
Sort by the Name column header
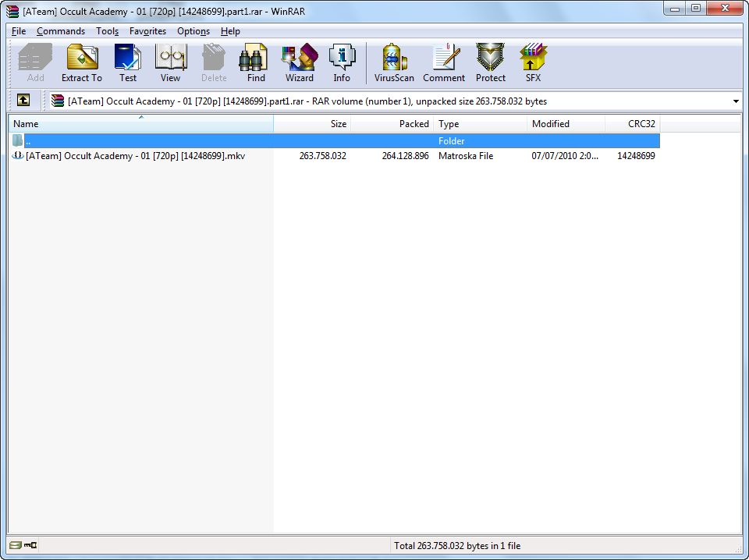[x=141, y=124]
